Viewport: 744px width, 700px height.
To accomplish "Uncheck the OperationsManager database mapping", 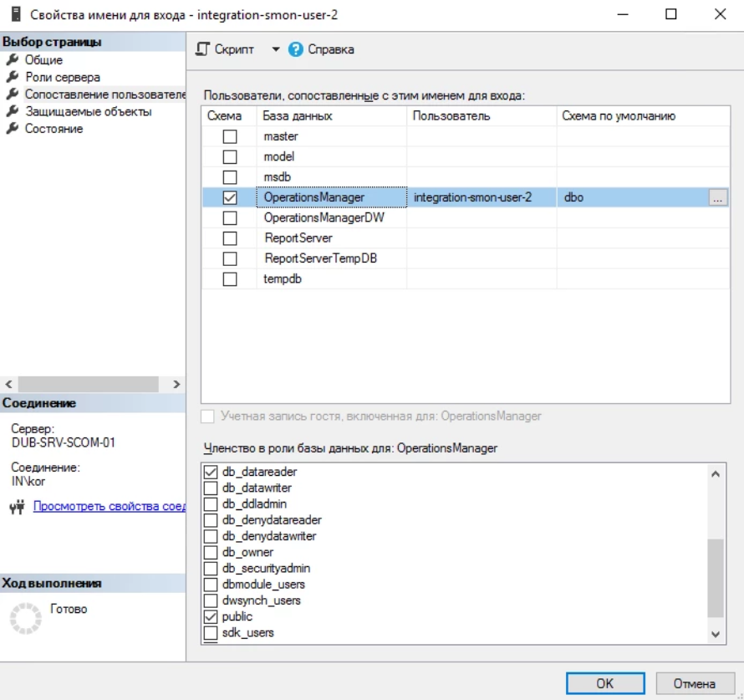I will pyautogui.click(x=230, y=197).
